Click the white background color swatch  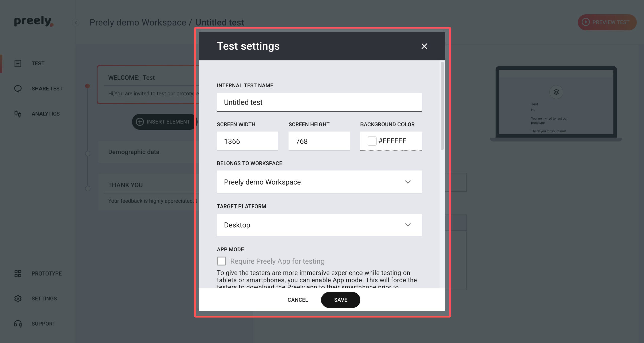click(372, 141)
